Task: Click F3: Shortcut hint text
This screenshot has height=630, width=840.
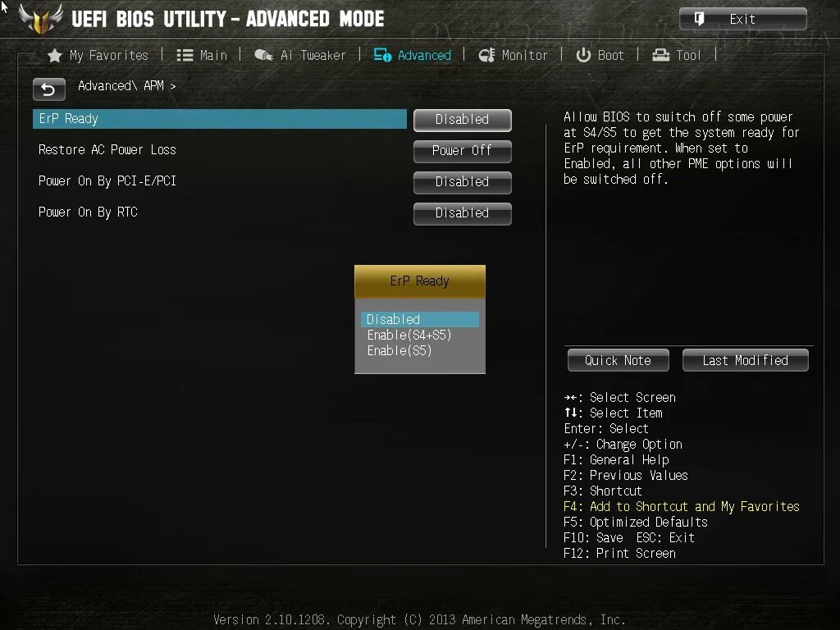Action: [x=603, y=491]
